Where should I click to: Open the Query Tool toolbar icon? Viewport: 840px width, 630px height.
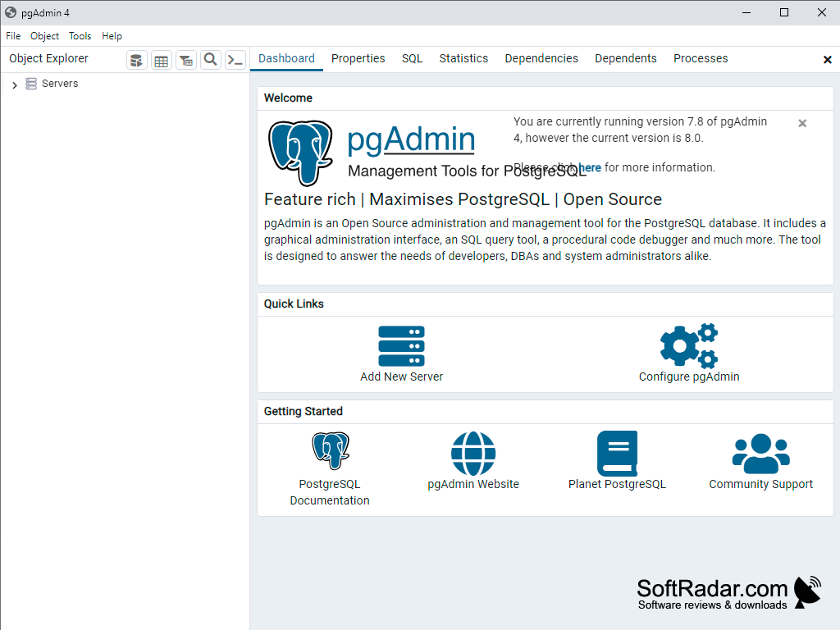point(137,60)
